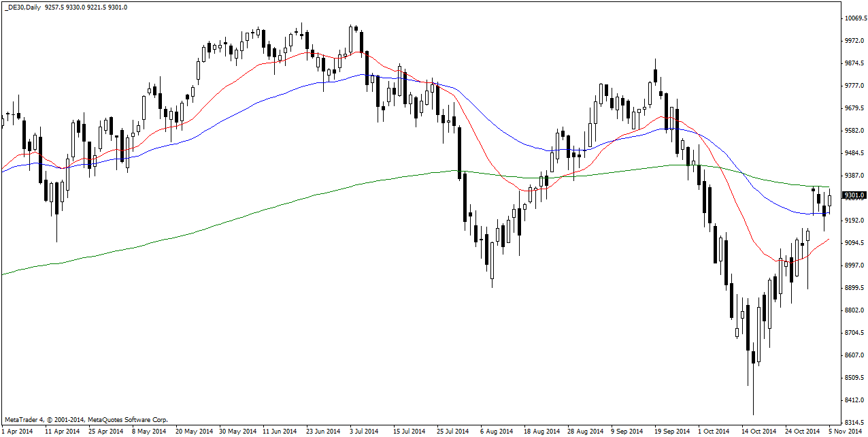Image resolution: width=868 pixels, height=437 pixels.
Task: Click the 14 Oct 2014 date label
Action: [x=758, y=431]
